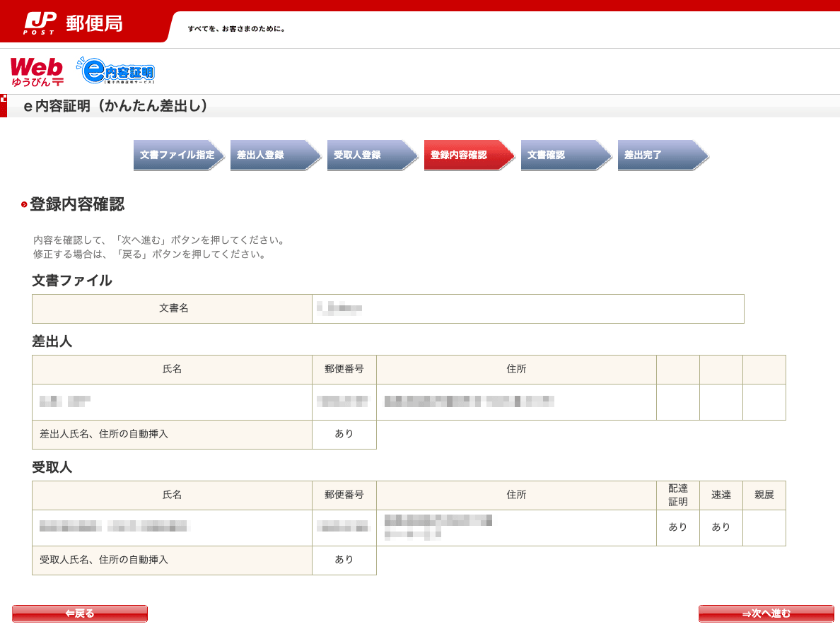Select the 文書確認 step
Viewport: 840px width, 634px height.
tap(567, 155)
